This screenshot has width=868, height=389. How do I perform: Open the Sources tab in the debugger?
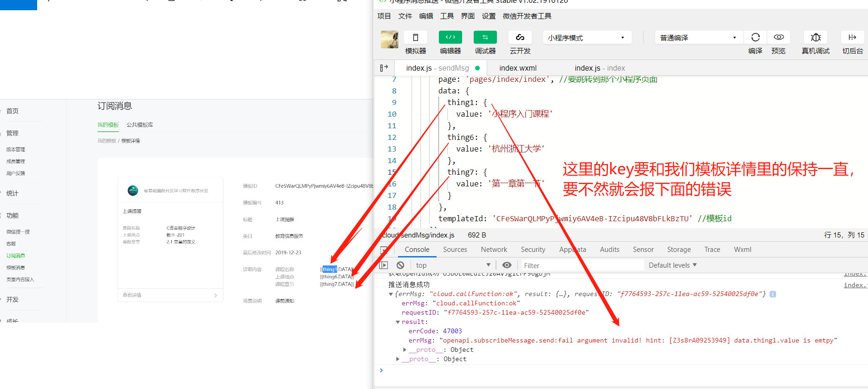pos(455,250)
